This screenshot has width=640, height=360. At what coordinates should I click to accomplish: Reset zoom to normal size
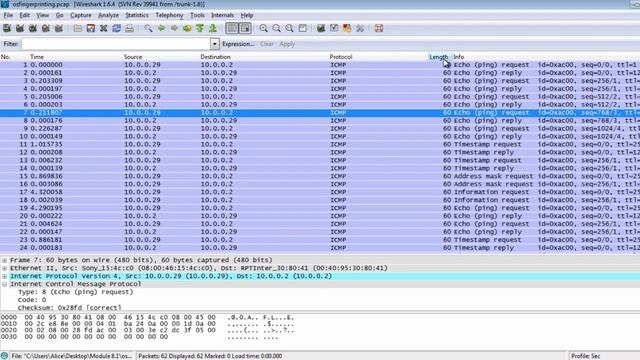[x=289, y=28]
